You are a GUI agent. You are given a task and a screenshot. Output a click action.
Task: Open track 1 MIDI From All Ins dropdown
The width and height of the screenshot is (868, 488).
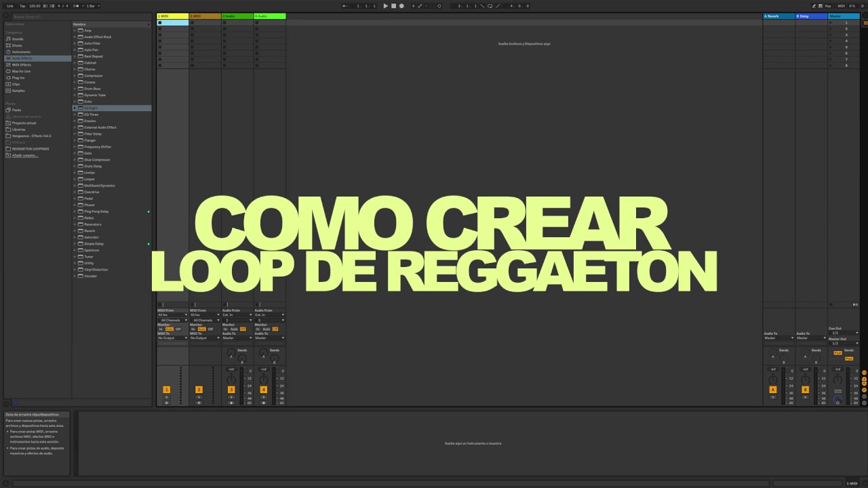172,315
